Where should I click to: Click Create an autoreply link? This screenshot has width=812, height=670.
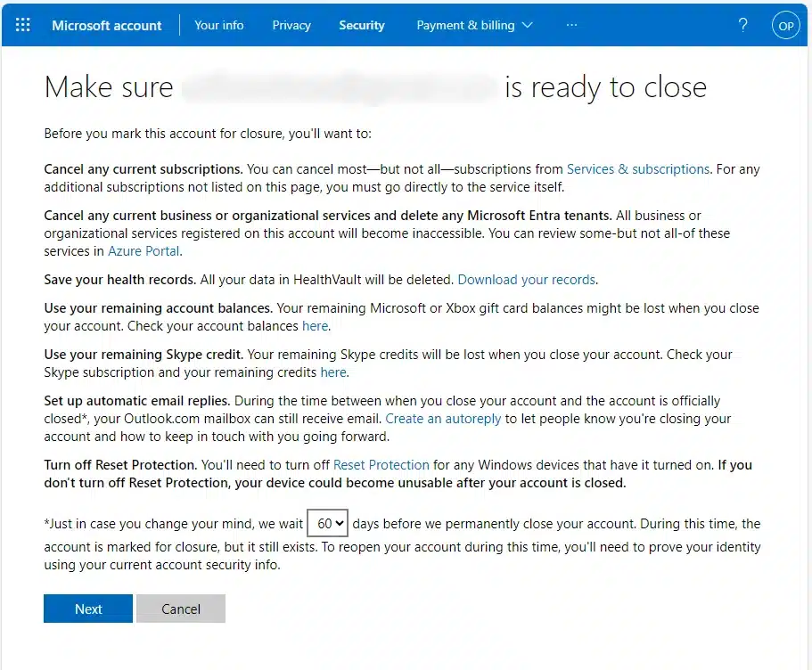(443, 419)
